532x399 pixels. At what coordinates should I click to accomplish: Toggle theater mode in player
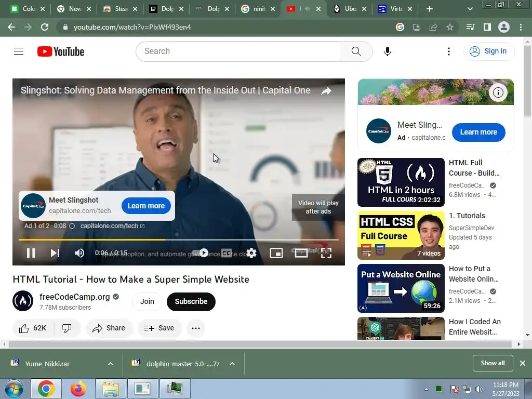coord(301,253)
